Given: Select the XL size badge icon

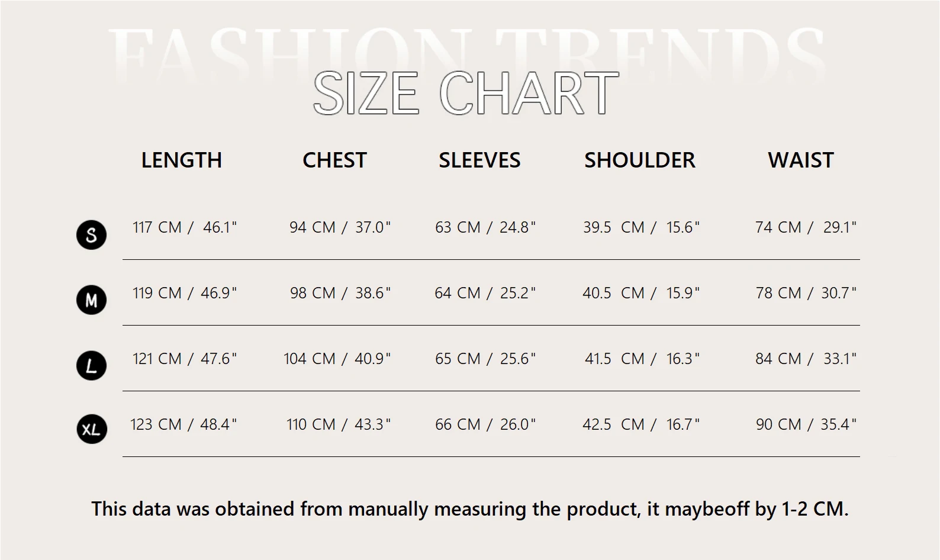Looking at the screenshot, I should click(91, 429).
